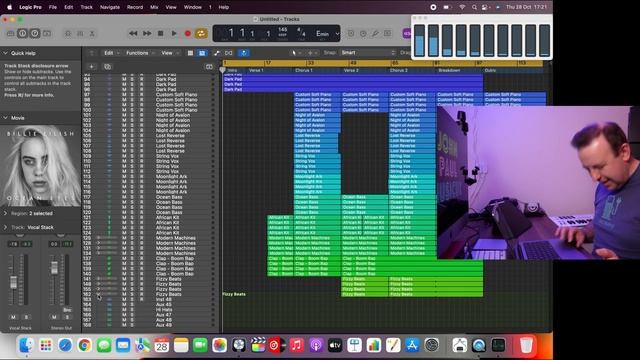Open the tracks area View menu
Viewport: 640px width, 360px height.
(x=169, y=53)
